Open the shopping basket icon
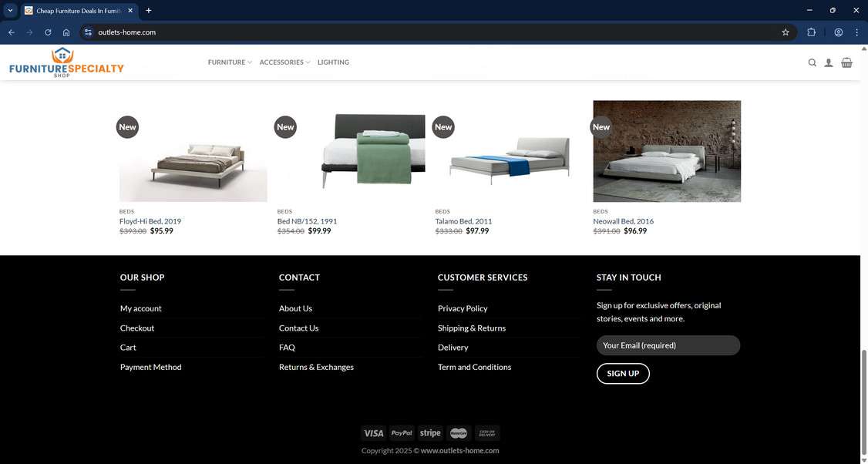 click(x=847, y=62)
